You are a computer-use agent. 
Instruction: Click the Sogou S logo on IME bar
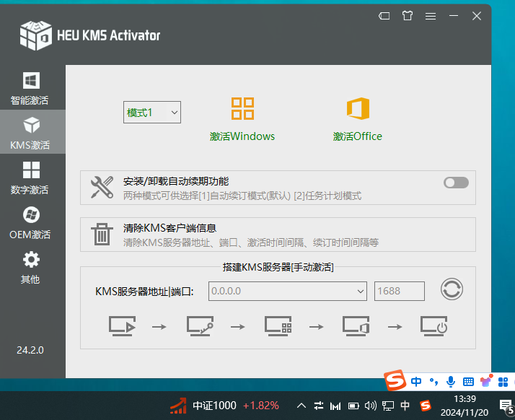coord(395,380)
